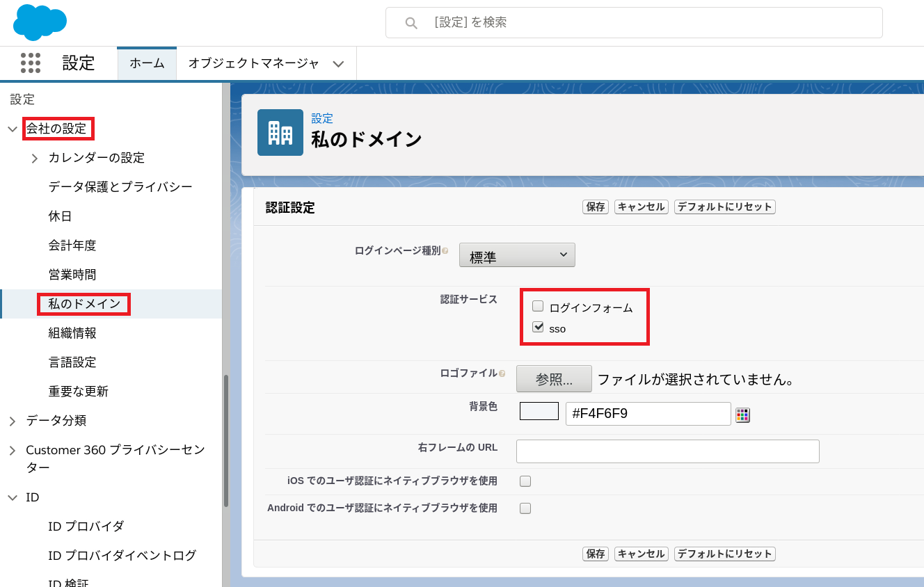Open 組織情報 in the sidebar
Screen dimensions: 924x587
[72, 333]
